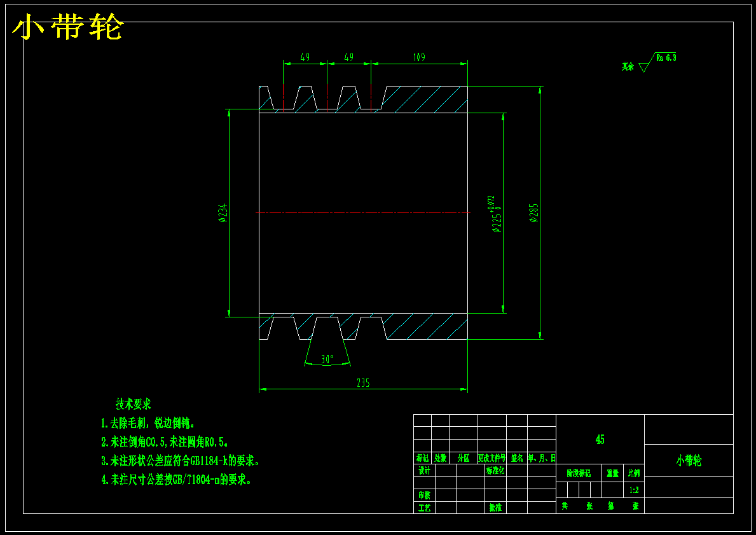Viewport: 756px width, 535px height.
Task: Click the green 小带轮 name in title block
Action: 689,461
